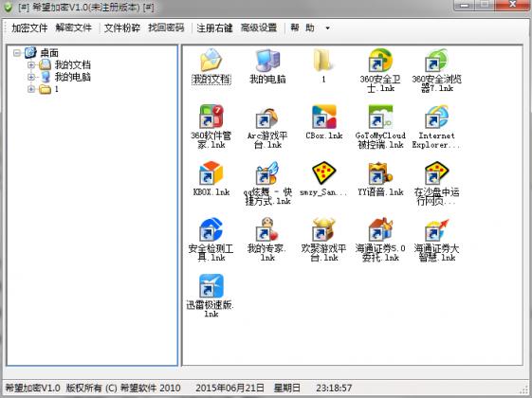Select the 360安全卫士.lnk shortcut
The width and height of the screenshot is (532, 398).
click(x=380, y=61)
